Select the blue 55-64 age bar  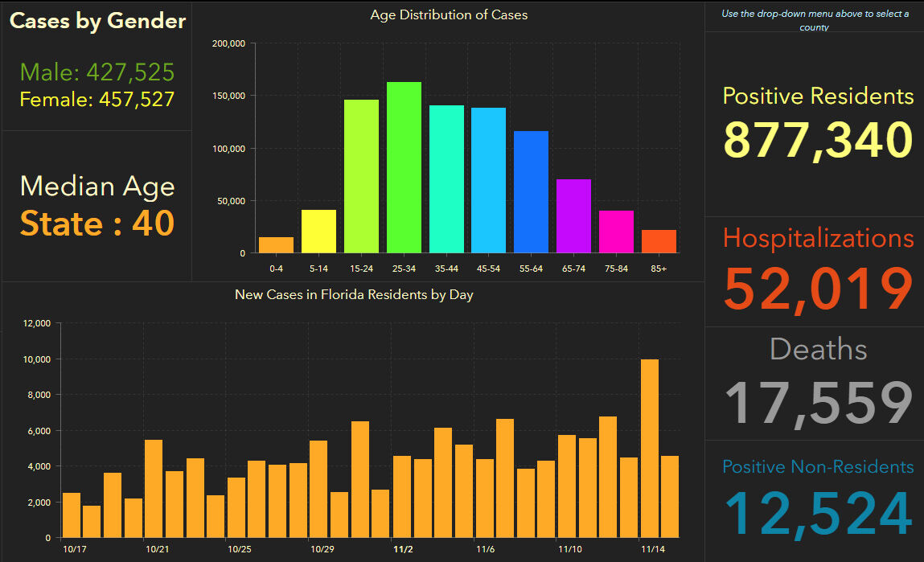tap(531, 192)
